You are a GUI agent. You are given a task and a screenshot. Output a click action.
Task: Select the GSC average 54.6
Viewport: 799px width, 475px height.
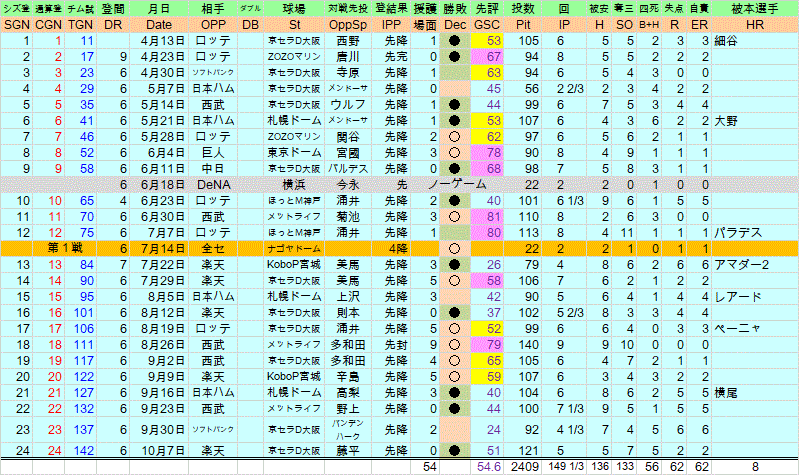click(x=487, y=467)
